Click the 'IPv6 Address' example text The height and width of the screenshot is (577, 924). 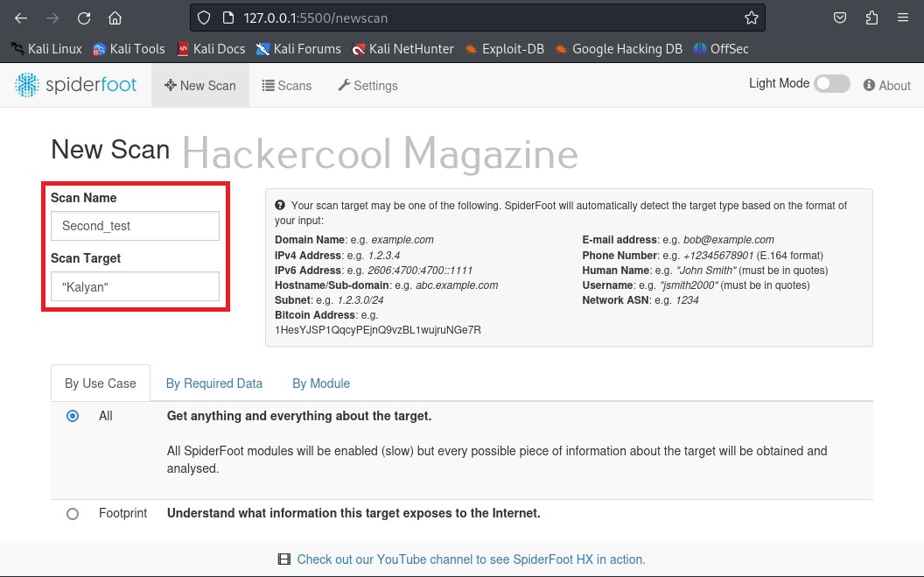pyautogui.click(x=374, y=271)
